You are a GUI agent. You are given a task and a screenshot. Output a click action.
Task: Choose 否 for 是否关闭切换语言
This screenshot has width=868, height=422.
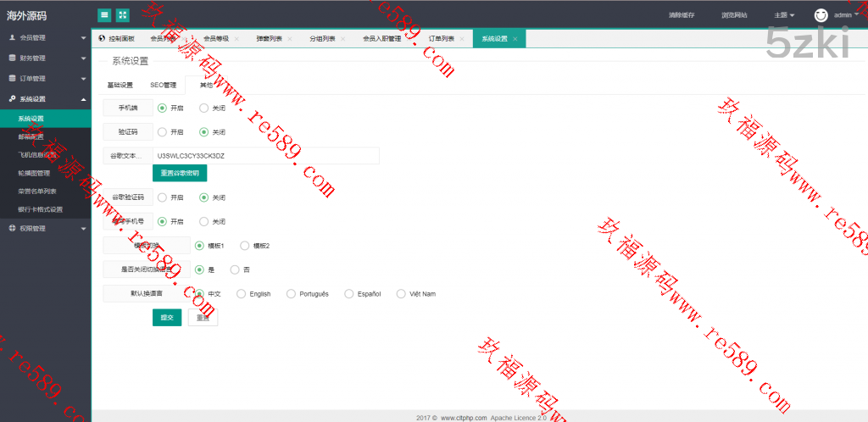(x=235, y=270)
